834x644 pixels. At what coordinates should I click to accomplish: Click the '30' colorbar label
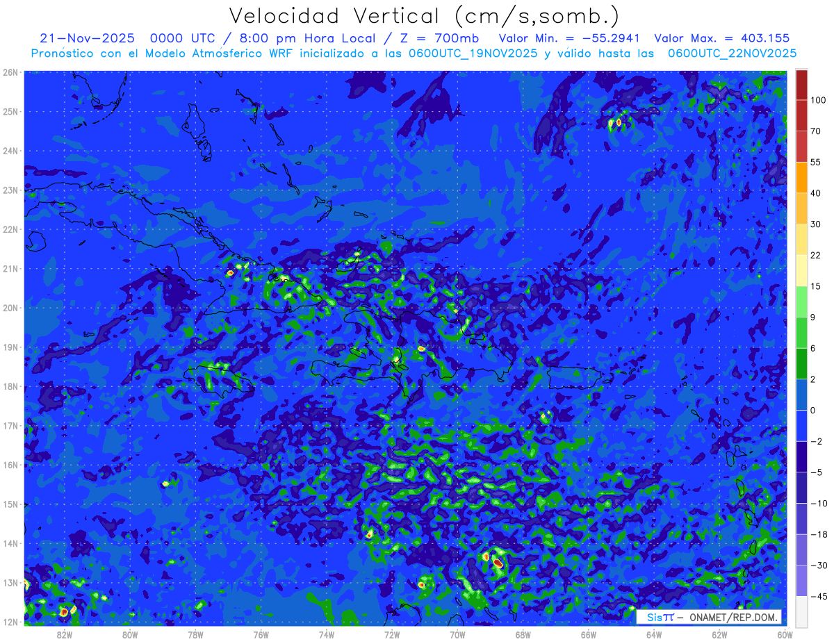(x=816, y=224)
